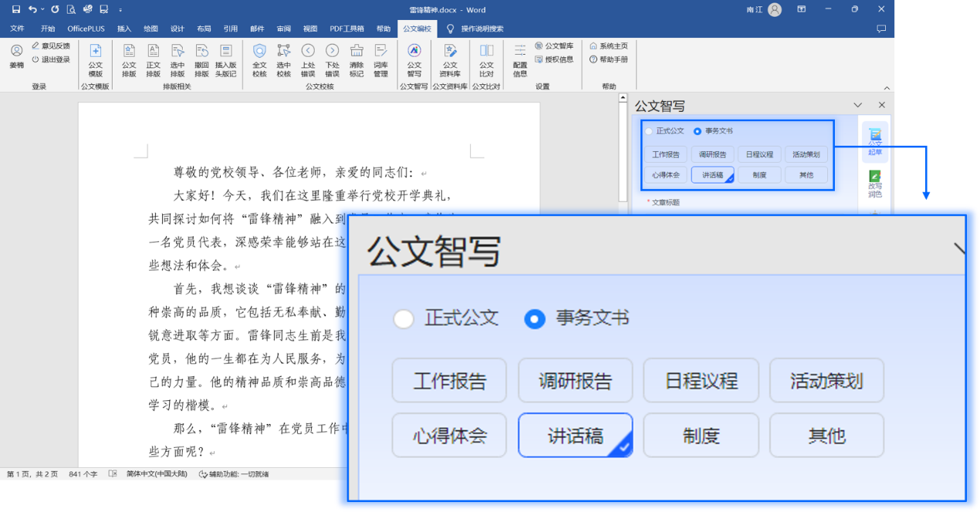
Task: Switch to the 审阅 ribbon tab
Action: pyautogui.click(x=283, y=29)
